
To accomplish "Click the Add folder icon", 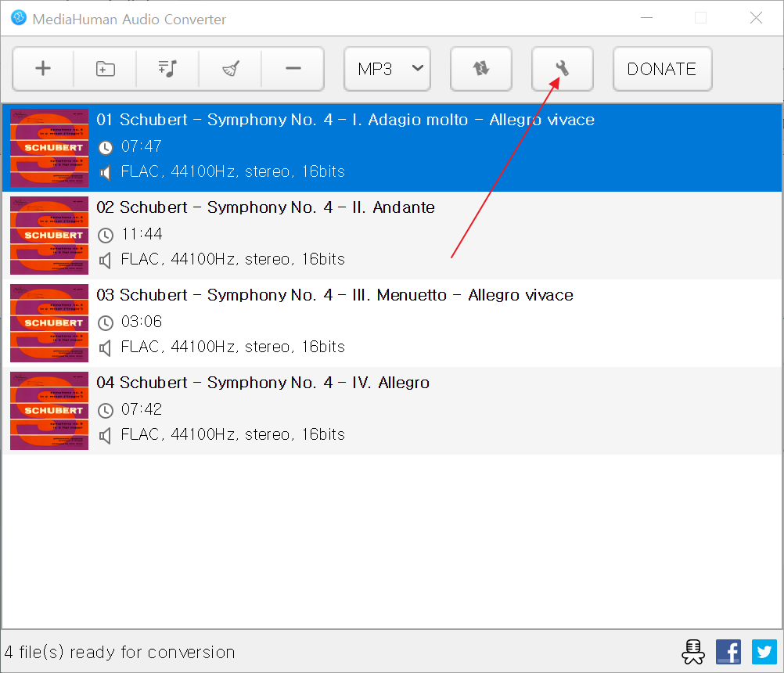I will (105, 69).
